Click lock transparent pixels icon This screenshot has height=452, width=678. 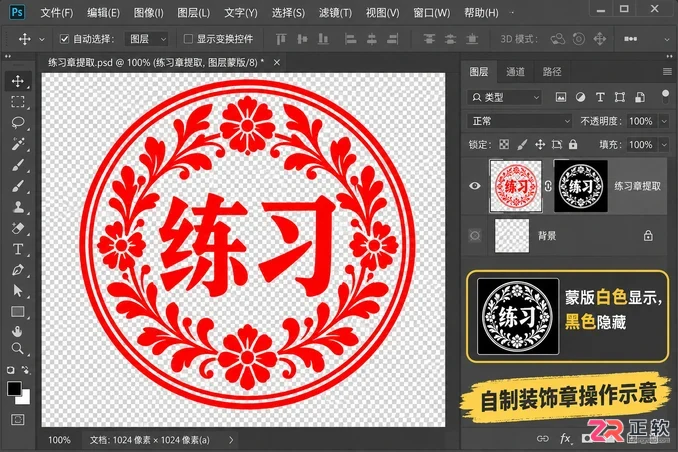(x=504, y=144)
